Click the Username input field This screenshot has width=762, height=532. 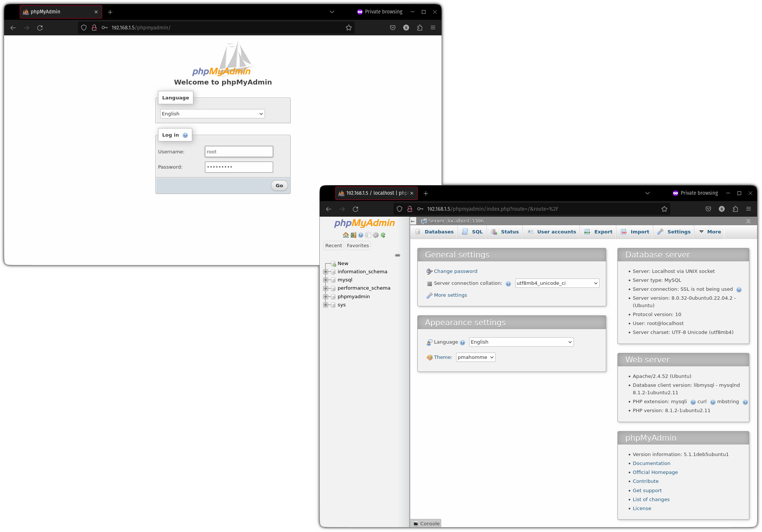pos(239,152)
